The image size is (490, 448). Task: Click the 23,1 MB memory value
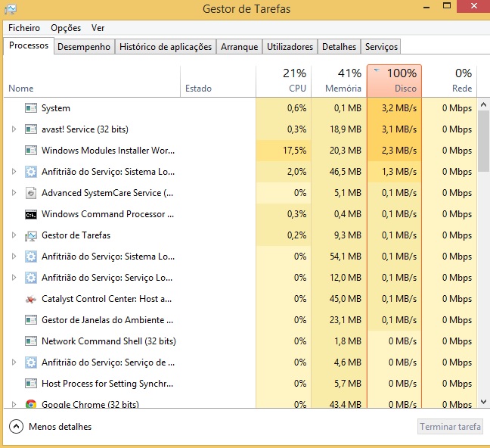tap(346, 320)
